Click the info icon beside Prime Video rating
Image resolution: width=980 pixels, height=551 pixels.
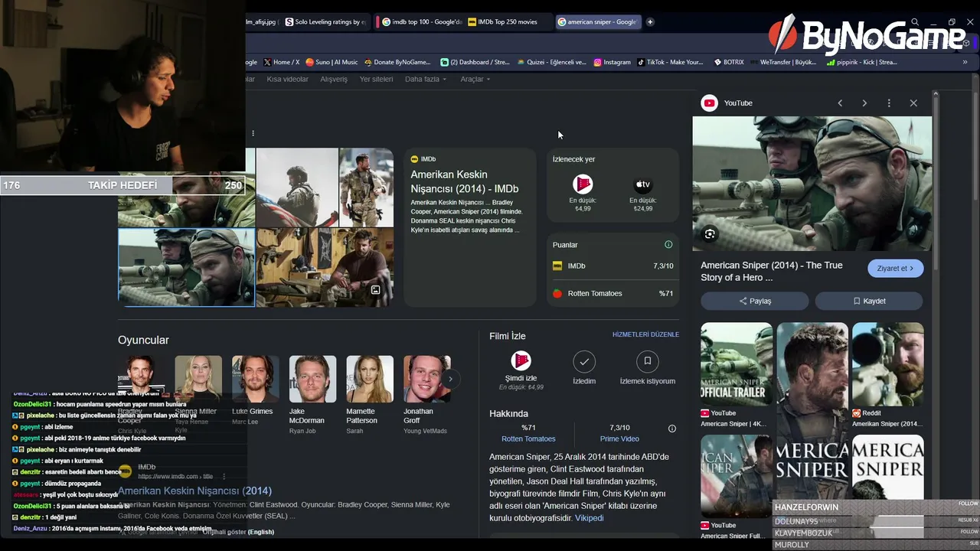(672, 429)
